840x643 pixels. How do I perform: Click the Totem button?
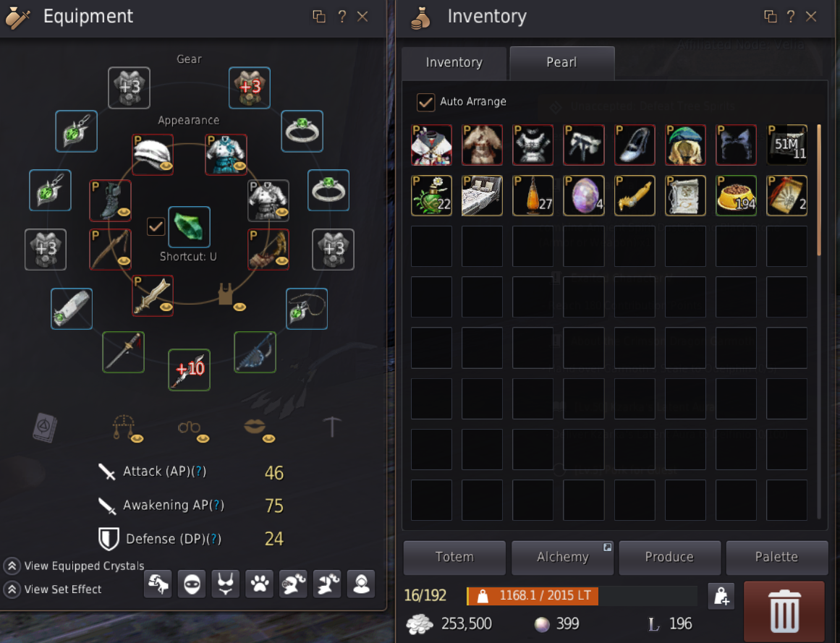tap(454, 558)
